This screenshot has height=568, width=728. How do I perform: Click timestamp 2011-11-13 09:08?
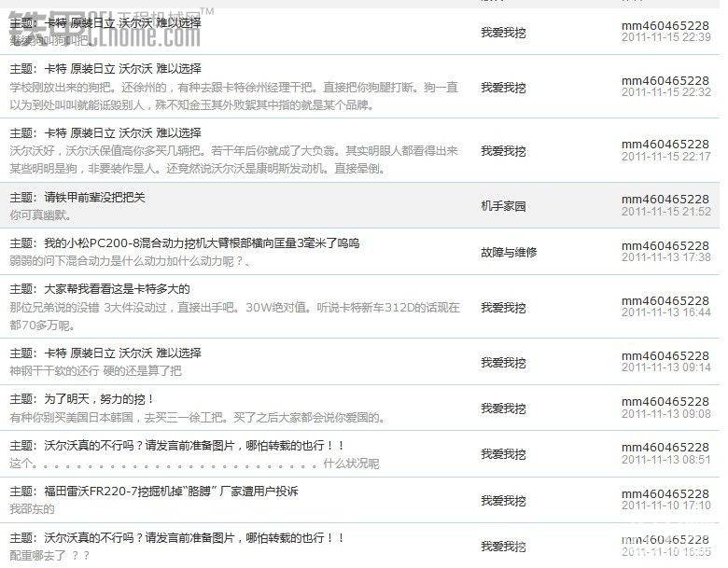(666, 414)
